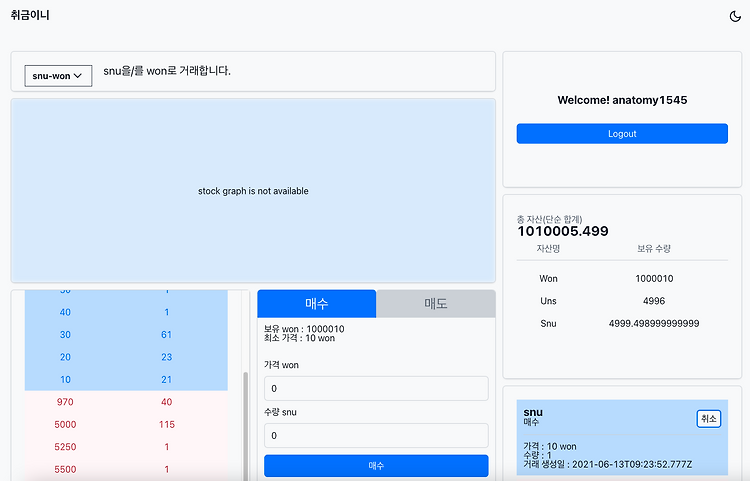This screenshot has height=481, width=750.
Task: Cancel the snu order with 취소 button
Action: click(708, 419)
